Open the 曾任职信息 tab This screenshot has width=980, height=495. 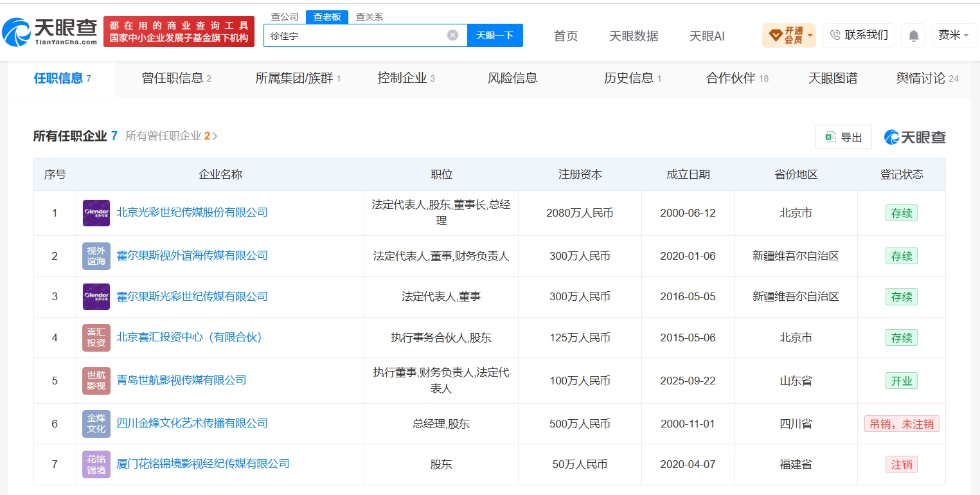(176, 78)
